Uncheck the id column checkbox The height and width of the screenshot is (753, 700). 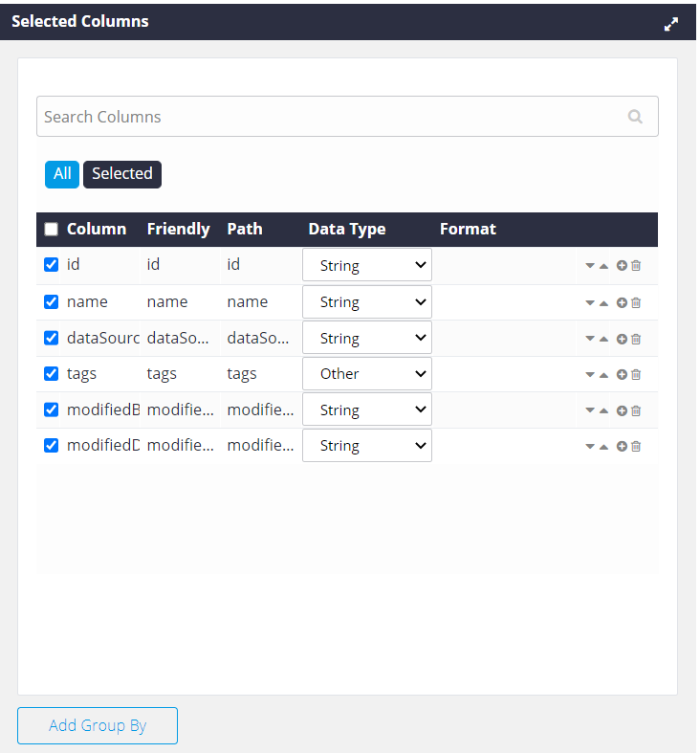51,265
